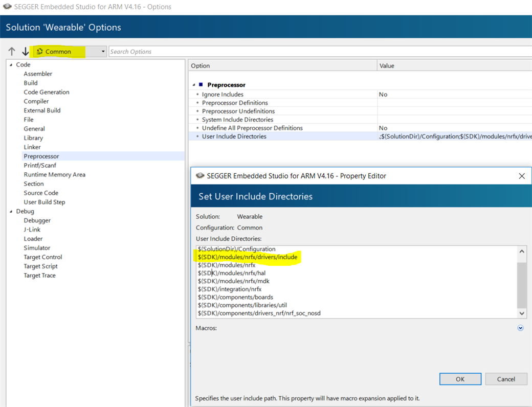Collapse the Preprocessor options group
This screenshot has height=407, width=532.
[x=194, y=85]
